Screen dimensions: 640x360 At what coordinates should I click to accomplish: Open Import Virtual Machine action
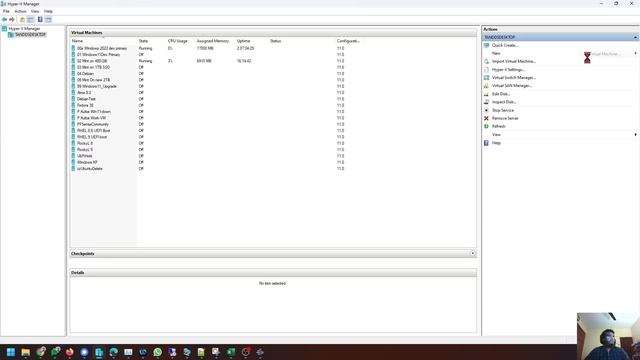[513, 61]
